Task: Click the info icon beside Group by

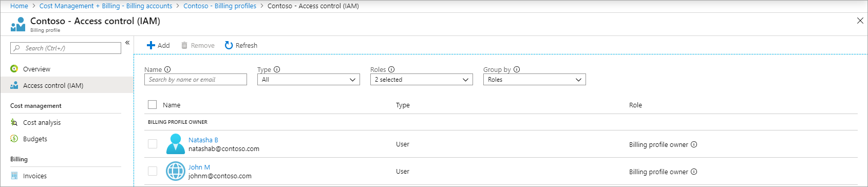Action: point(517,69)
